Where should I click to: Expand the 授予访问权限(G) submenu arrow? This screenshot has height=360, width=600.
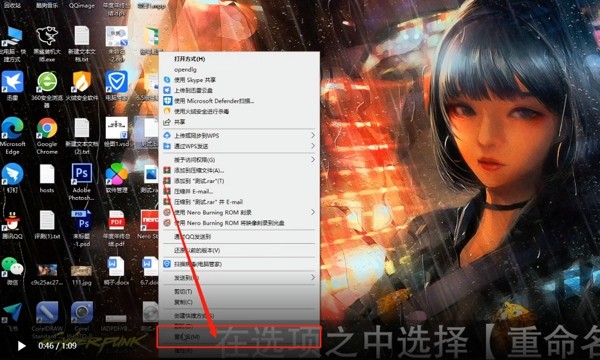(x=313, y=159)
